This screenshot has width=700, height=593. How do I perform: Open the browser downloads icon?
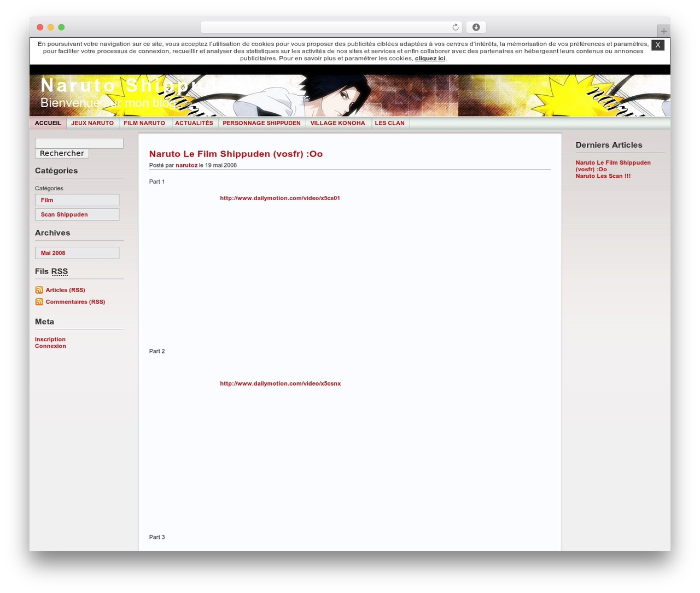point(476,27)
